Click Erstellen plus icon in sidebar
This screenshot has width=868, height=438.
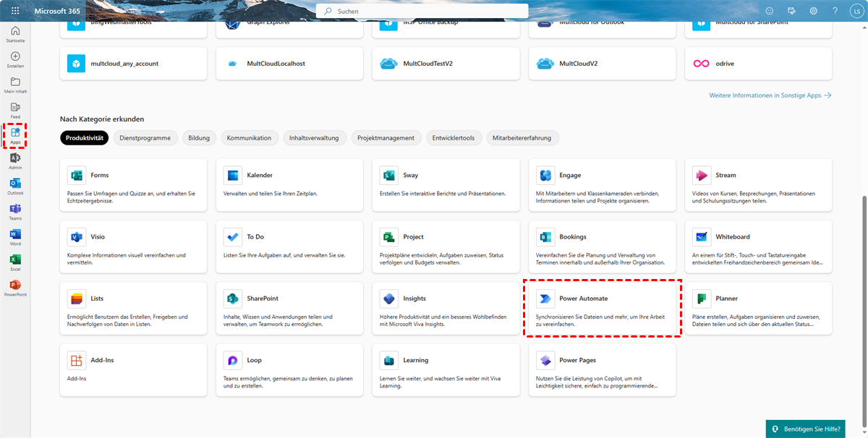[15, 59]
